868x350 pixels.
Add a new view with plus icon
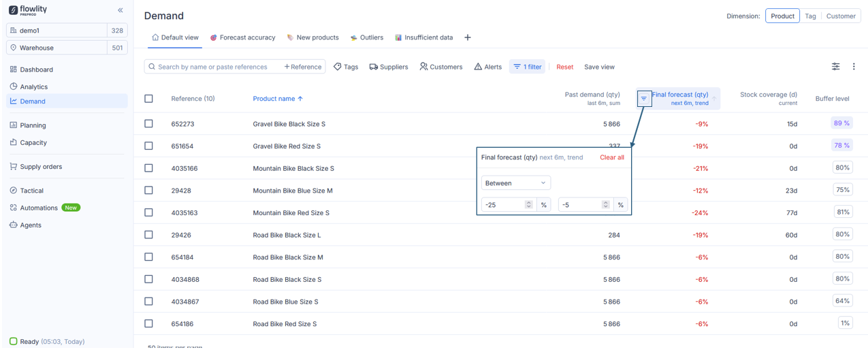click(x=468, y=37)
